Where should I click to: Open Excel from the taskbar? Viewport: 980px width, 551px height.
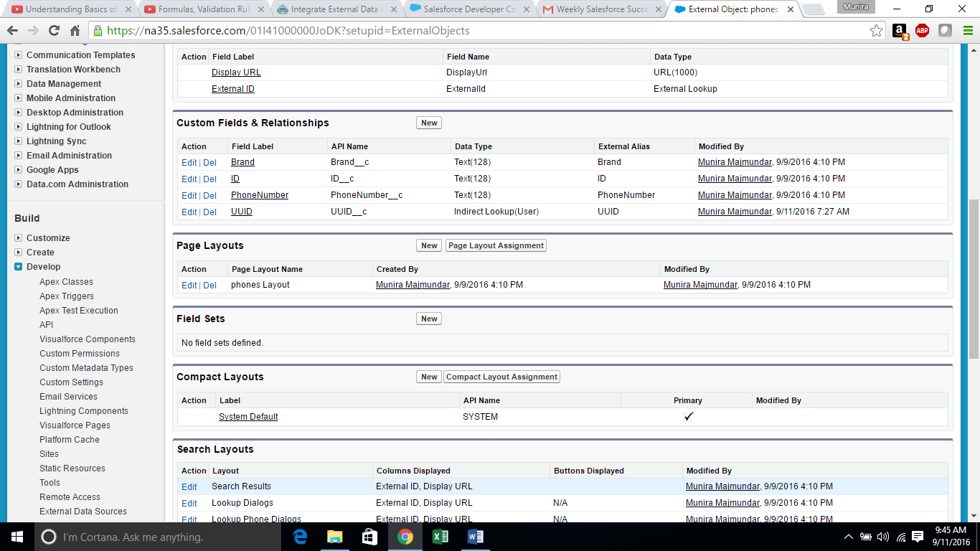tap(440, 537)
